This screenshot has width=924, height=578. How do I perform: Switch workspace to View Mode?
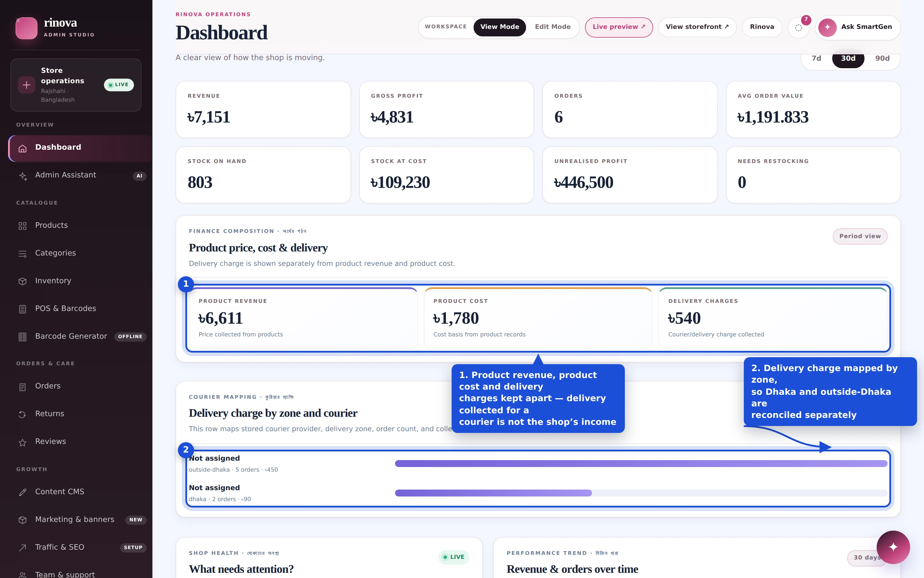pos(500,27)
